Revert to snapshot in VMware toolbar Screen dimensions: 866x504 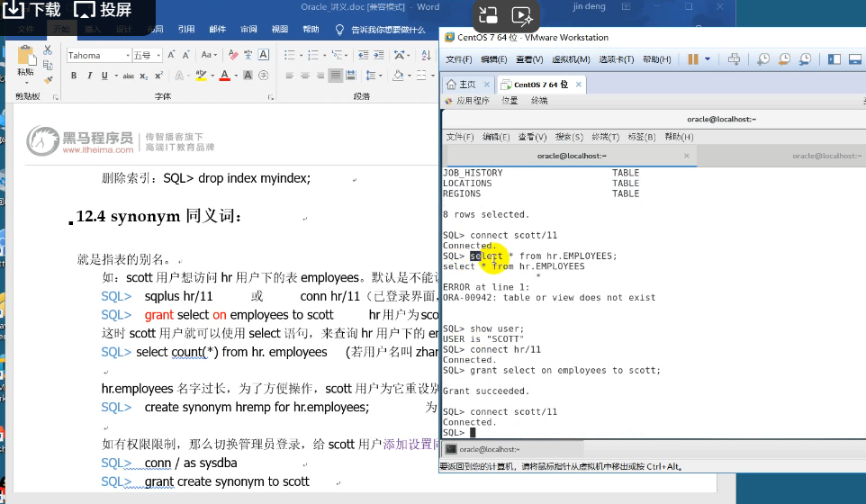(784, 59)
